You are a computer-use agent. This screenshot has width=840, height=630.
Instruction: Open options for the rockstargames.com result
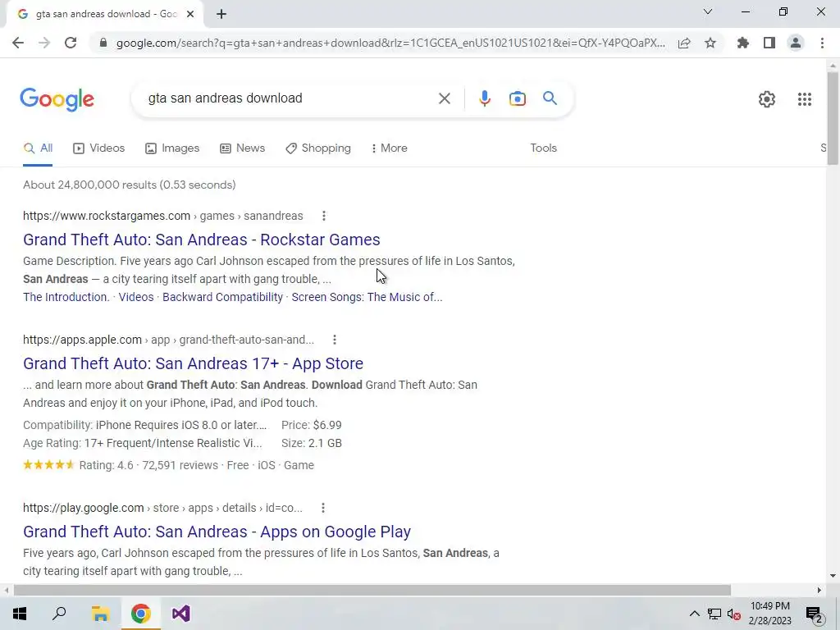tap(323, 216)
